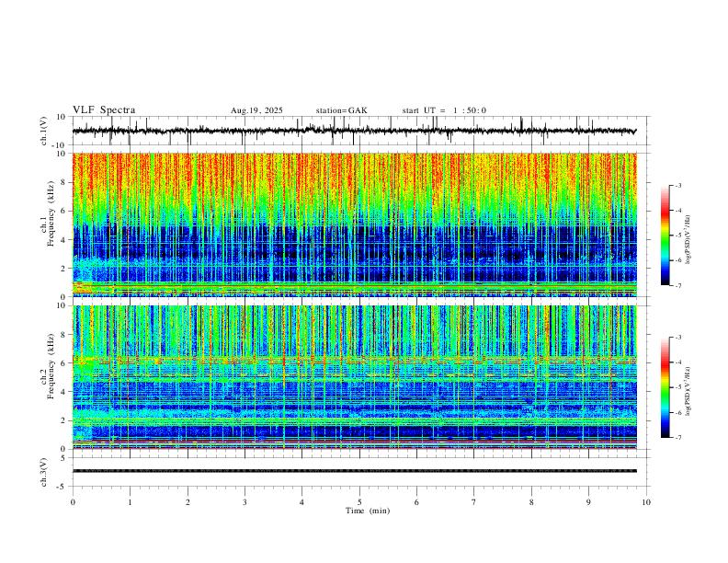This screenshot has height=563, width=728.
Task: Click the "station=GAK" header label
Action: coord(341,110)
